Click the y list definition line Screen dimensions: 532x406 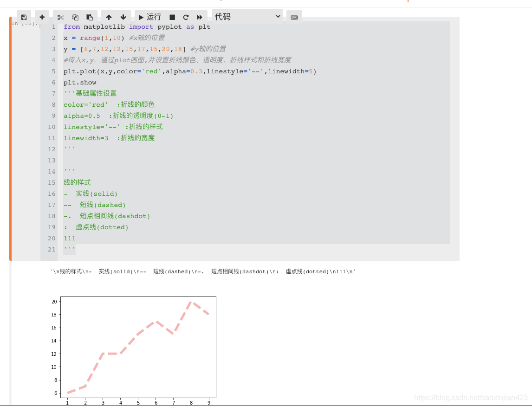click(x=144, y=49)
